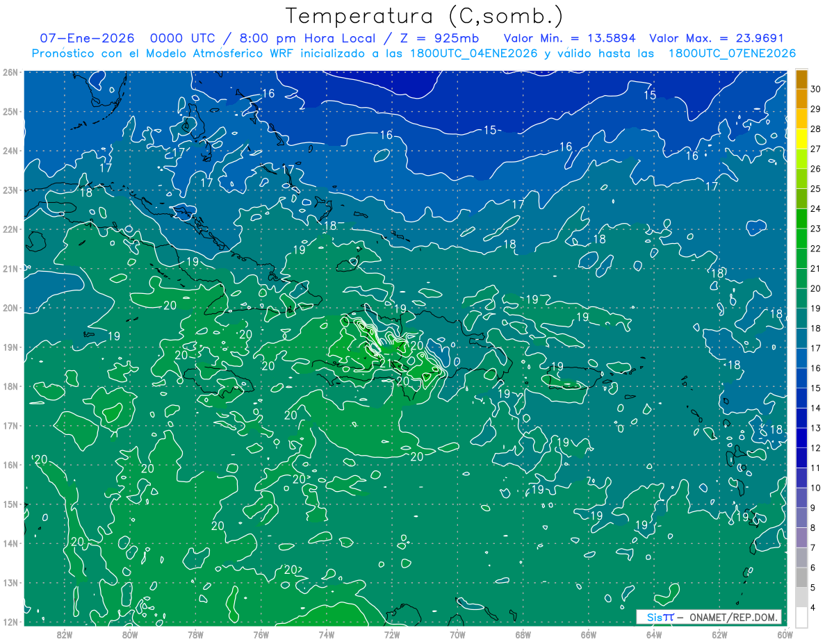Select the 7 label on the color scale
This screenshot has height=644, width=834.
click(813, 547)
